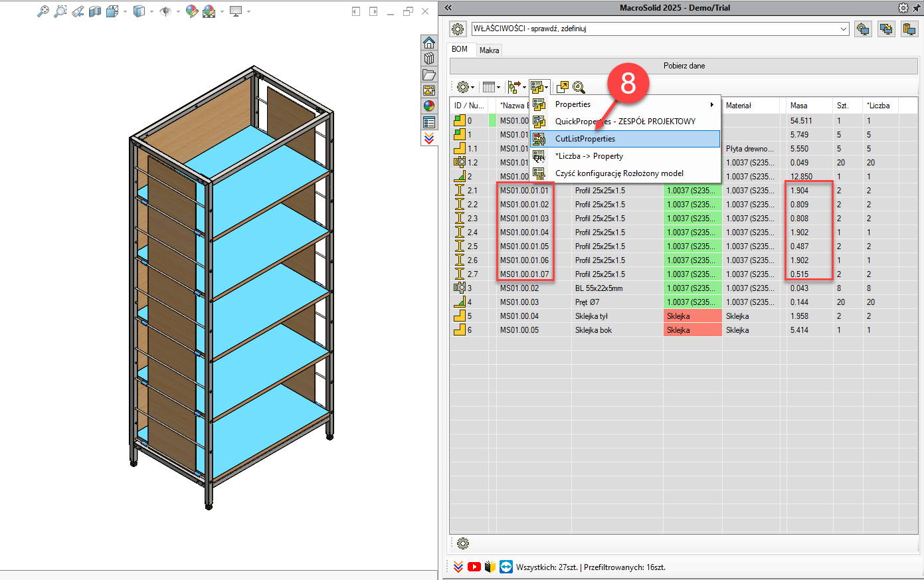Open the home tab in task pane sidebar
The width and height of the screenshot is (924, 580).
point(429,43)
